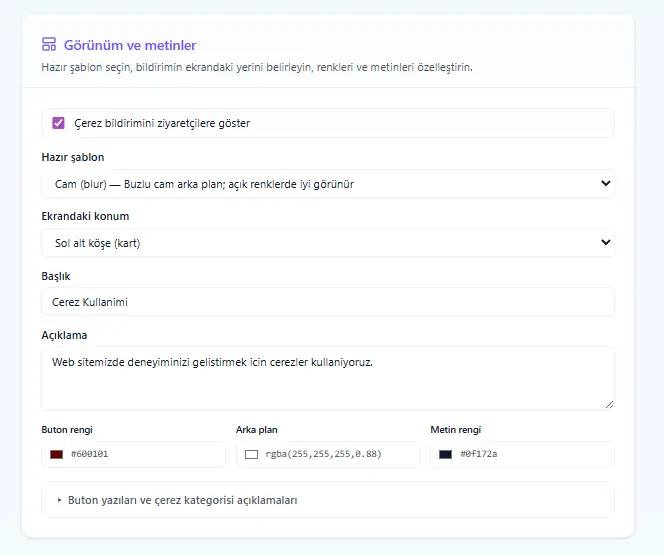
Task: Expand the disclosure triangle for Buton yazıları section
Action: 59,500
